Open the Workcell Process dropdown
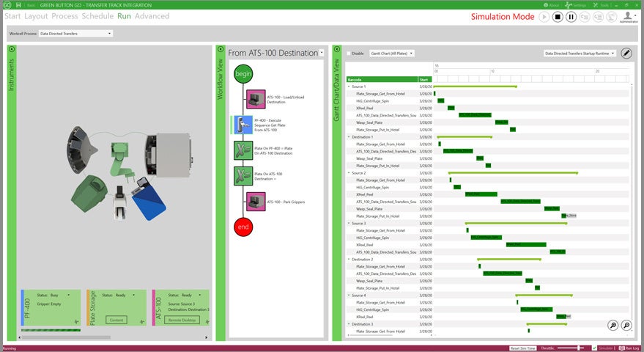Screen dimensions: 644x352 (75, 33)
